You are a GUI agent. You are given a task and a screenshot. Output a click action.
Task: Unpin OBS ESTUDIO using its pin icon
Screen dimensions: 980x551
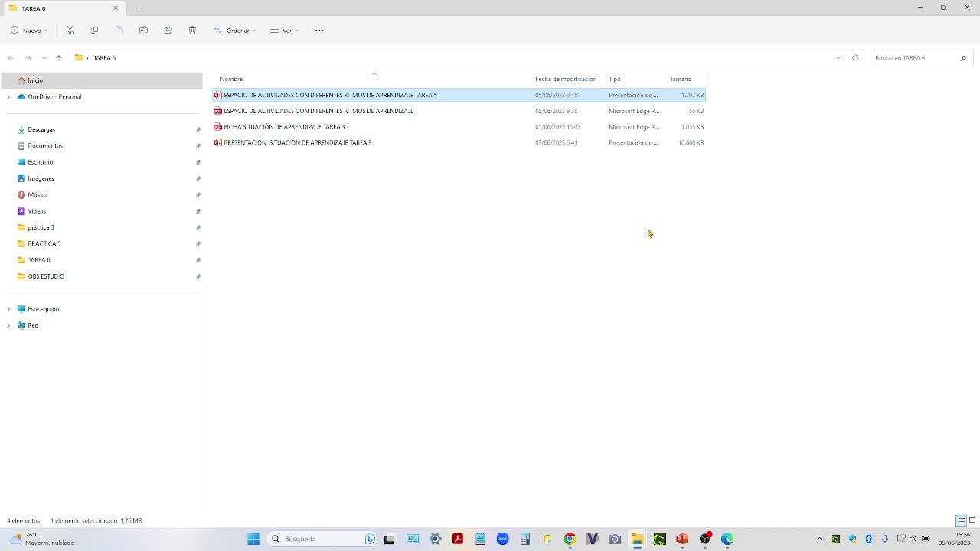point(198,276)
